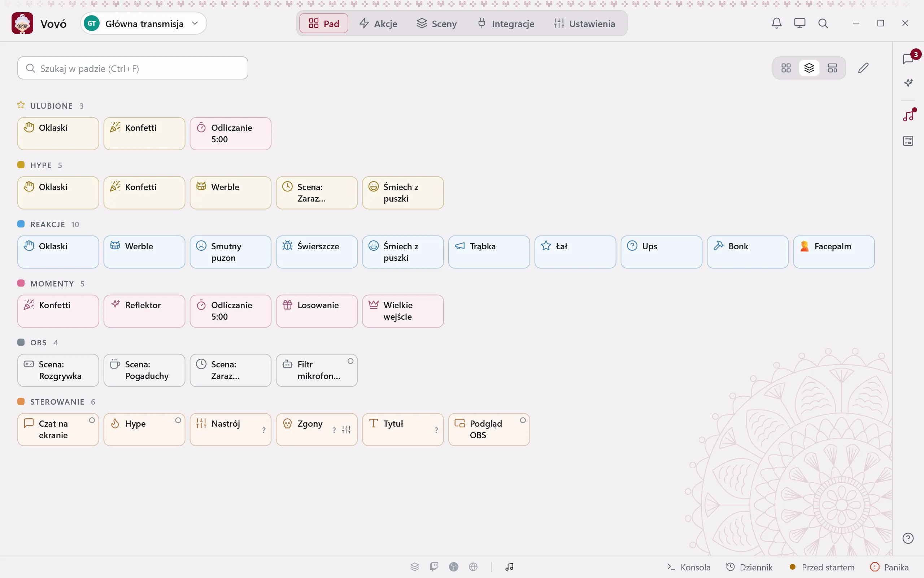The width and height of the screenshot is (924, 578).
Task: Trigger Smutny puzon sound pad
Action: pyautogui.click(x=231, y=252)
